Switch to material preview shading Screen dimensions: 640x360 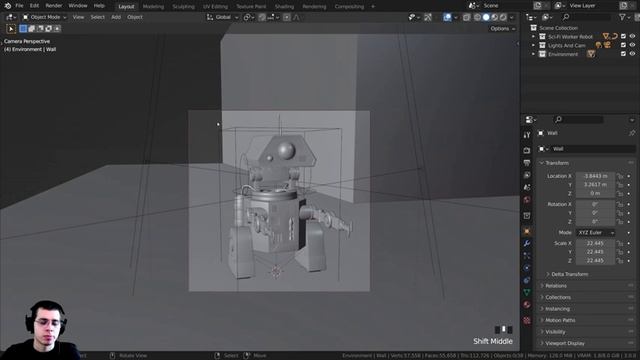[494, 17]
